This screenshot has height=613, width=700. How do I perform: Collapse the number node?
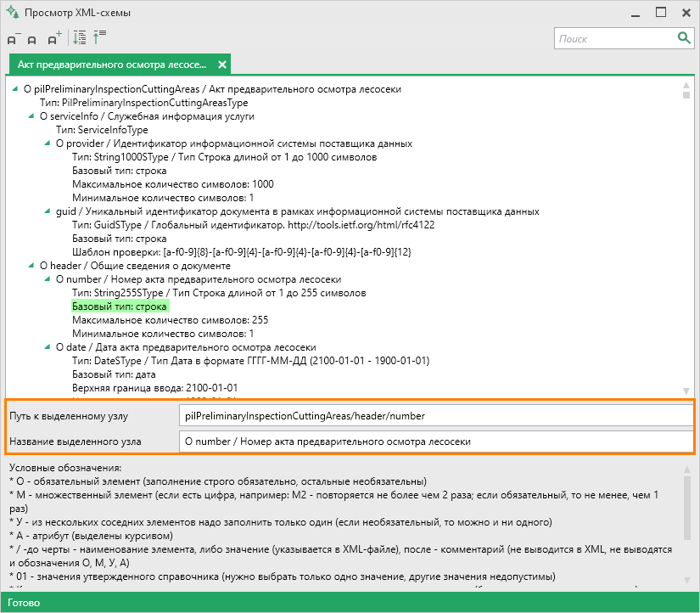tap(47, 278)
